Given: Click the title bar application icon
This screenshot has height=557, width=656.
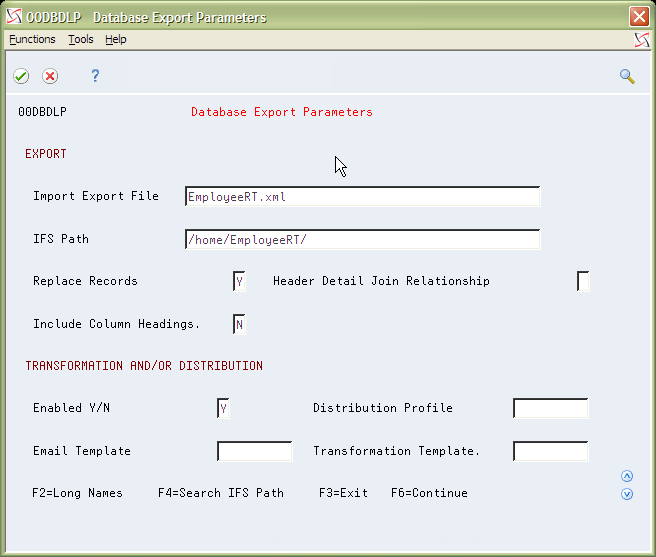Looking at the screenshot, I should pyautogui.click(x=14, y=17).
